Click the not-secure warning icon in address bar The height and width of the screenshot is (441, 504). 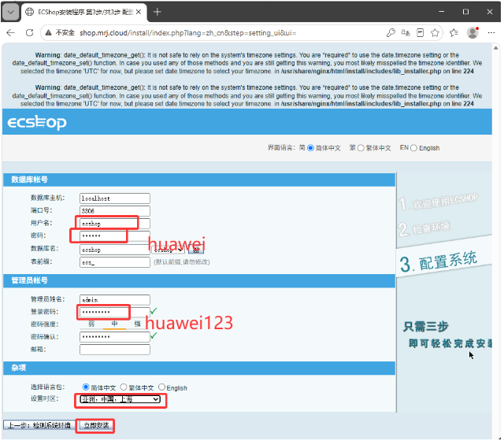click(x=48, y=33)
